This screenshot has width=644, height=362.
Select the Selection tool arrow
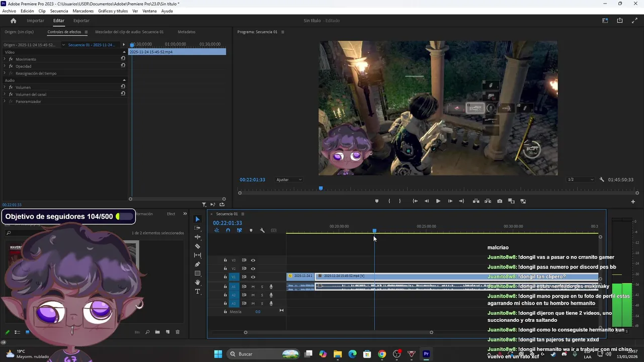[197, 219]
